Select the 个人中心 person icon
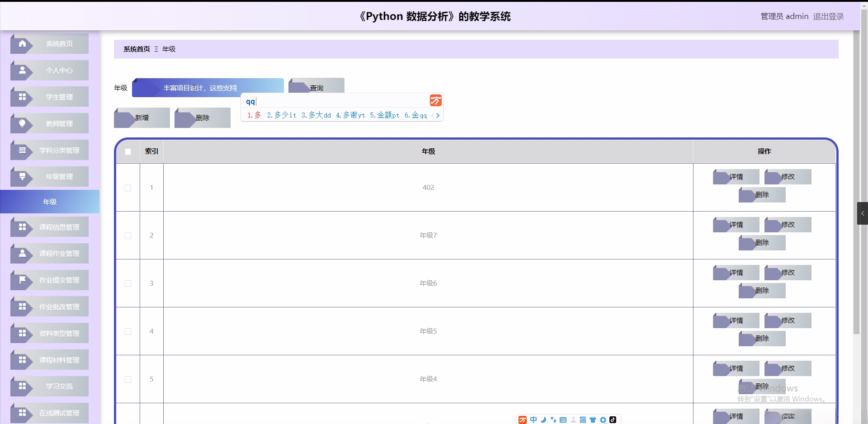This screenshot has height=424, width=868. (22, 70)
